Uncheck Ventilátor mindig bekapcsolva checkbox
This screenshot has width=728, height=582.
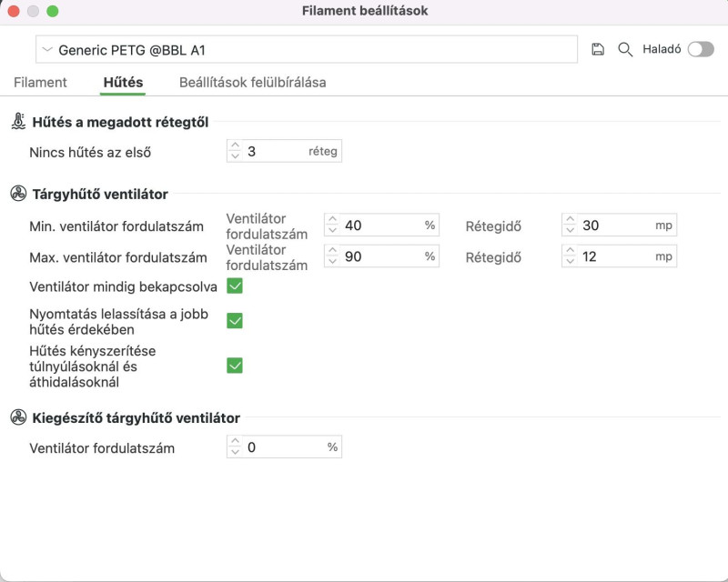tap(235, 286)
